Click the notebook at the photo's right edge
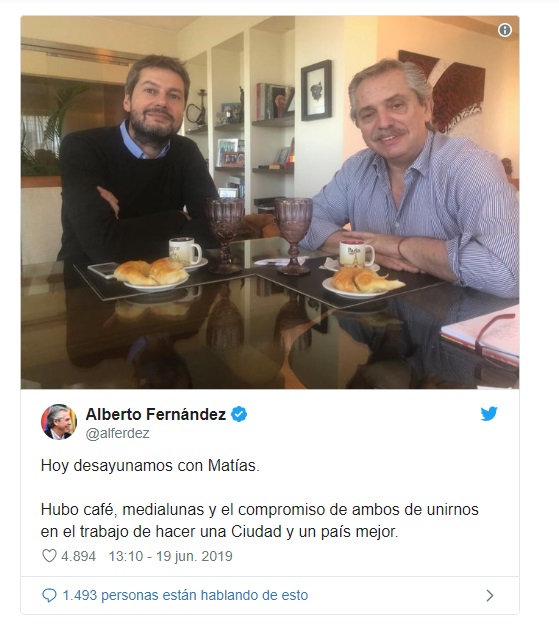Viewport: 559px width, 637px height. click(x=482, y=336)
